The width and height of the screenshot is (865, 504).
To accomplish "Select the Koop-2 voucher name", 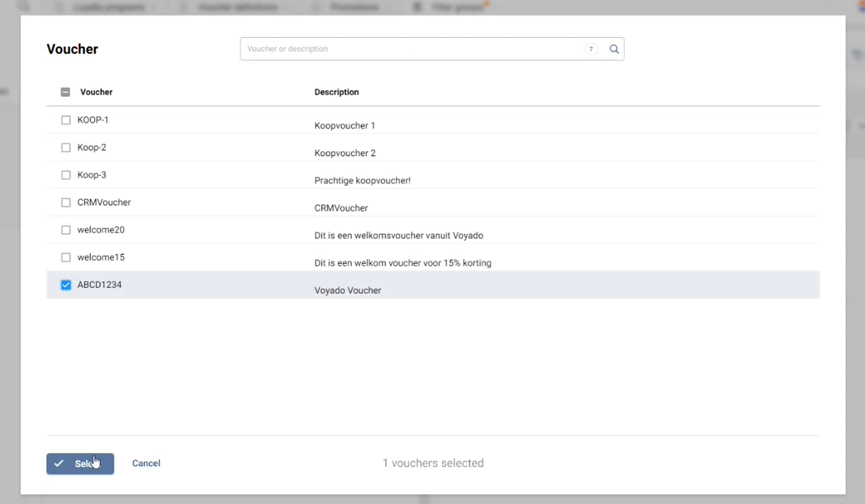I will (x=92, y=147).
